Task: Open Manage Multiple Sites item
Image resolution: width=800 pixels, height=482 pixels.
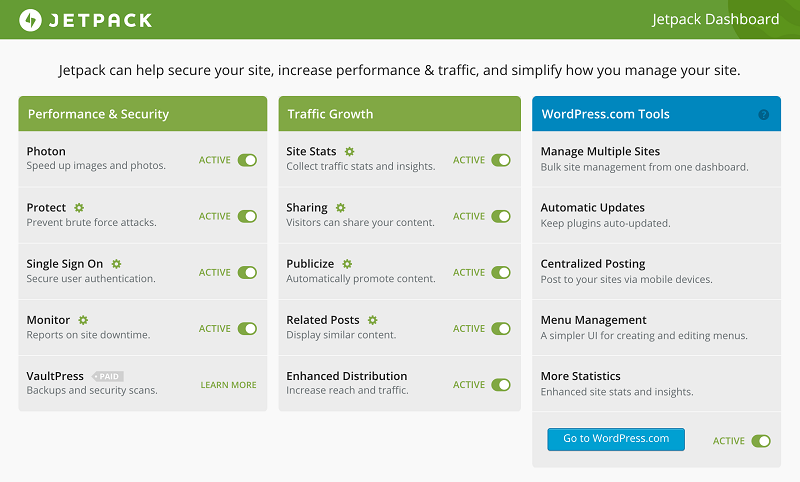Action: tap(600, 152)
